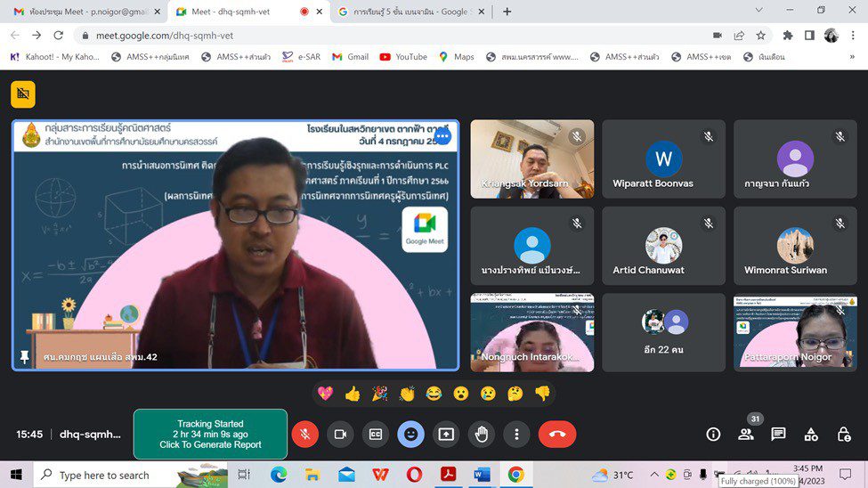Select Wiparatt Boonvas participant tile

click(664, 159)
